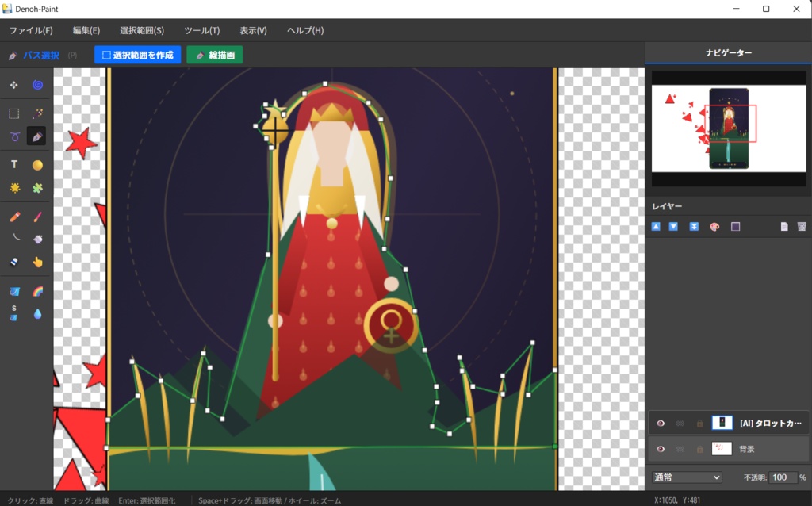Click the merge down double-arrow layer icon
This screenshot has height=506, width=812.
(694, 226)
